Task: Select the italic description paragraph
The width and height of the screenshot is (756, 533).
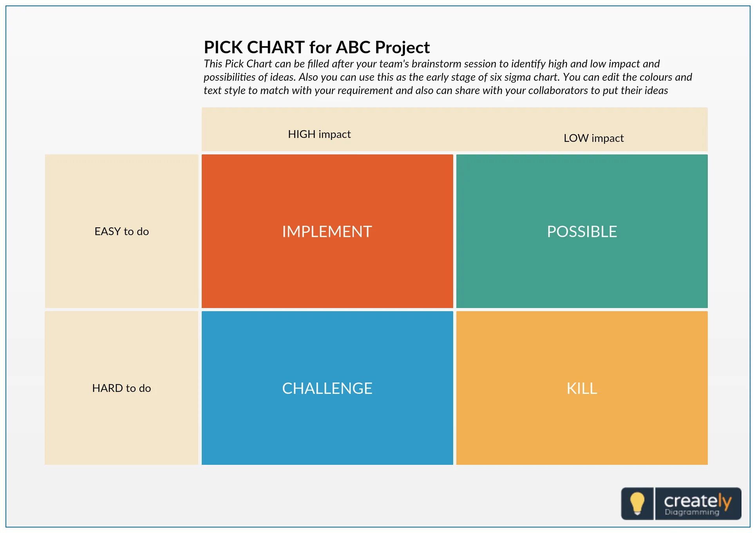Action: point(447,77)
